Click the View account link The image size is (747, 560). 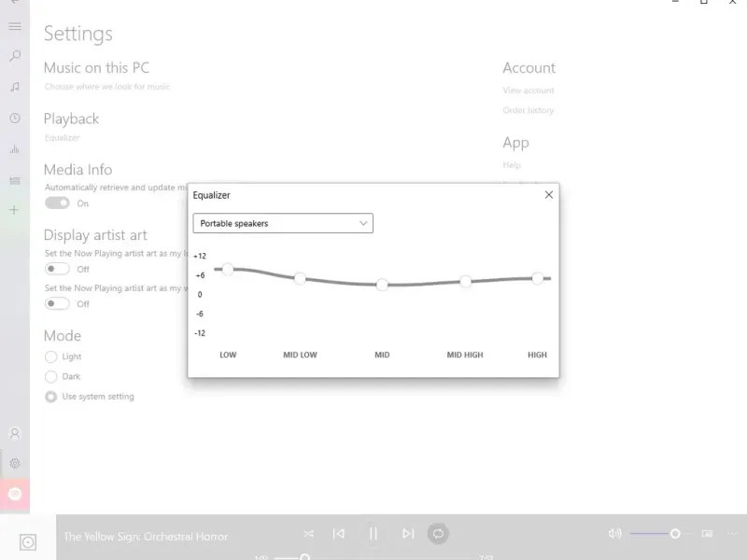[529, 91]
